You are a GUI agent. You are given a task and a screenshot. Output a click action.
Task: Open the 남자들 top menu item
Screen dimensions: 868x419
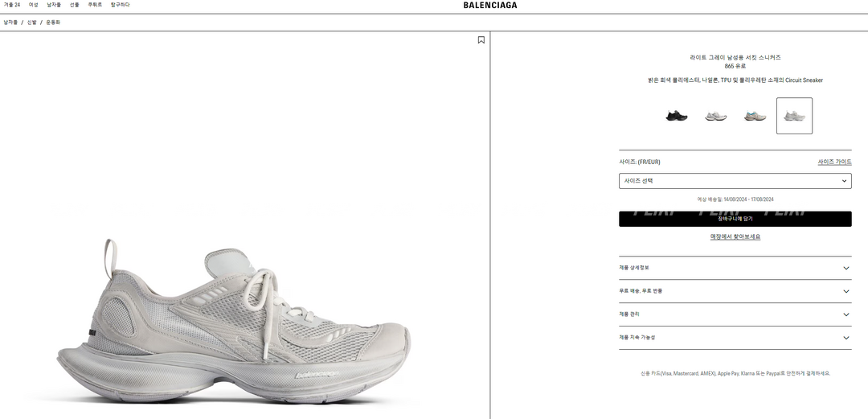(x=54, y=5)
